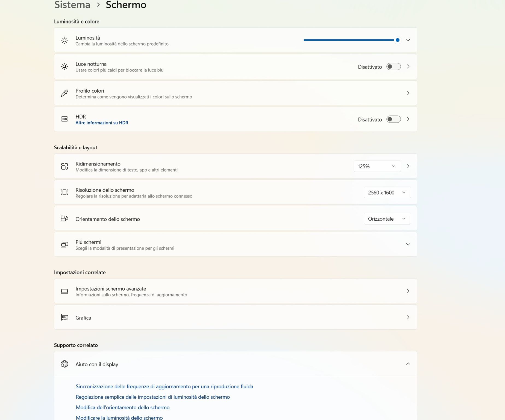Viewport: 505px width, 420px height.
Task: Open the 125% scaling dropdown
Action: (x=377, y=166)
